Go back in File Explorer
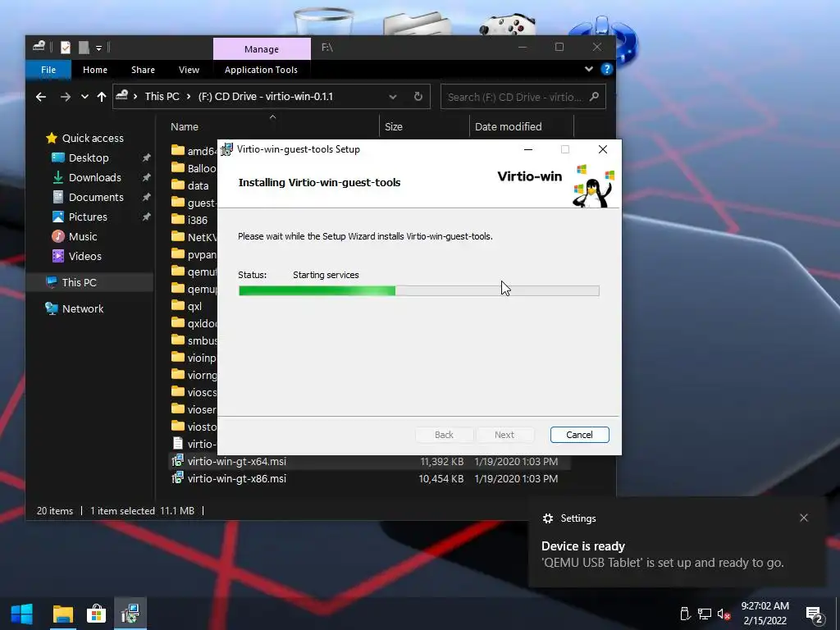Image resolution: width=840 pixels, height=630 pixels. coord(41,97)
